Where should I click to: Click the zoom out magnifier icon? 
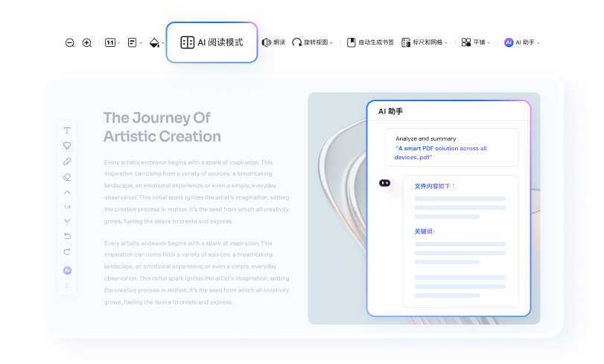pyautogui.click(x=70, y=43)
